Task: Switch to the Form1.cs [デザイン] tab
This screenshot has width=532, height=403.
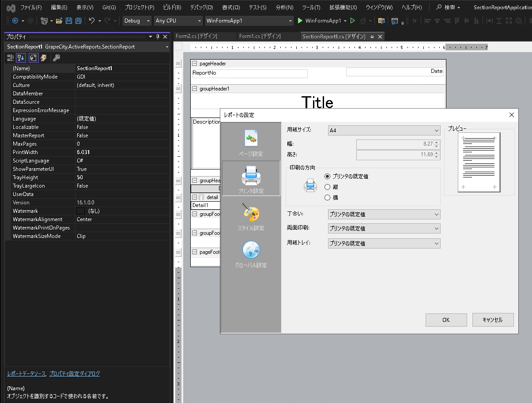Action: pos(259,37)
